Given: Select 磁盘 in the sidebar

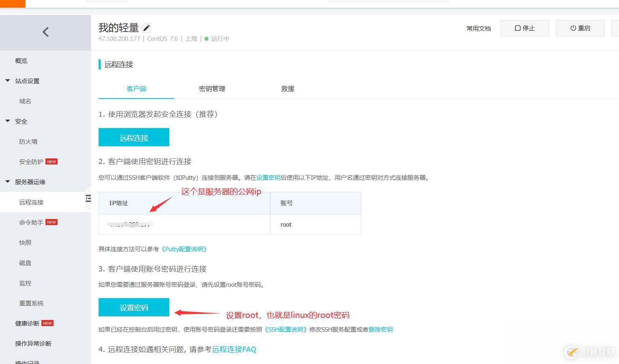Looking at the screenshot, I should click(25, 263).
